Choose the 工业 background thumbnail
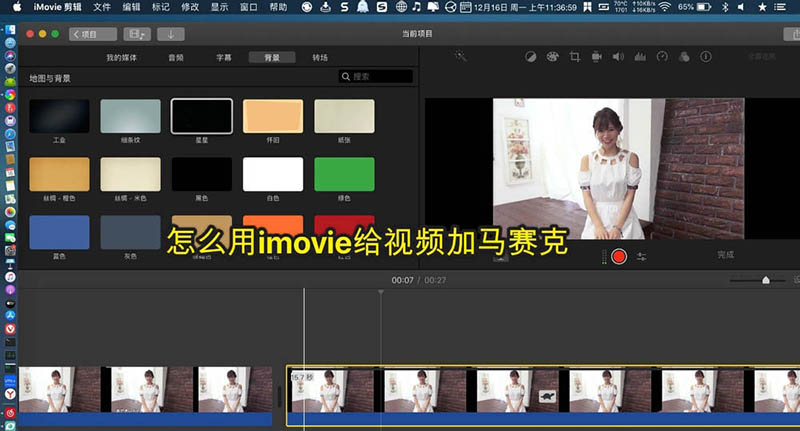 pyautogui.click(x=59, y=116)
